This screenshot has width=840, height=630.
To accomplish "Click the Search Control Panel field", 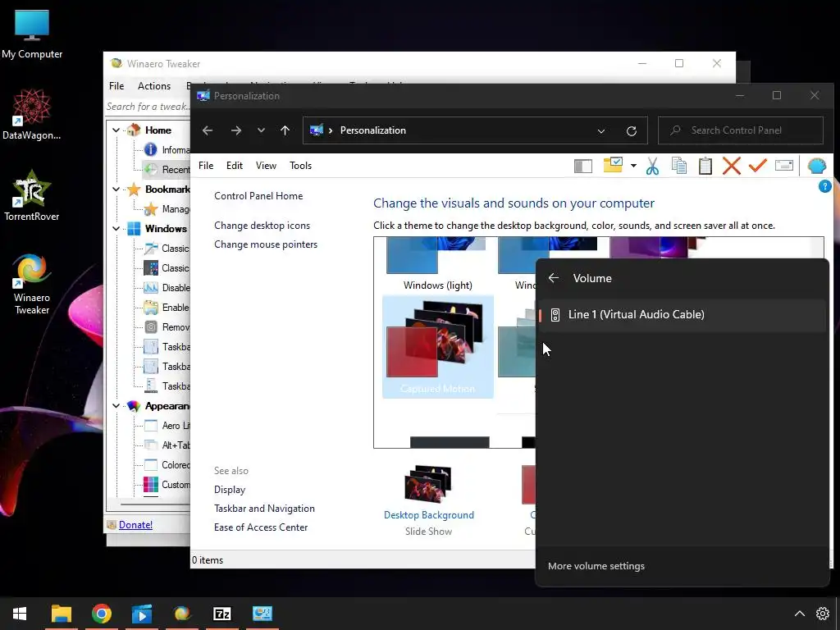I will [741, 130].
